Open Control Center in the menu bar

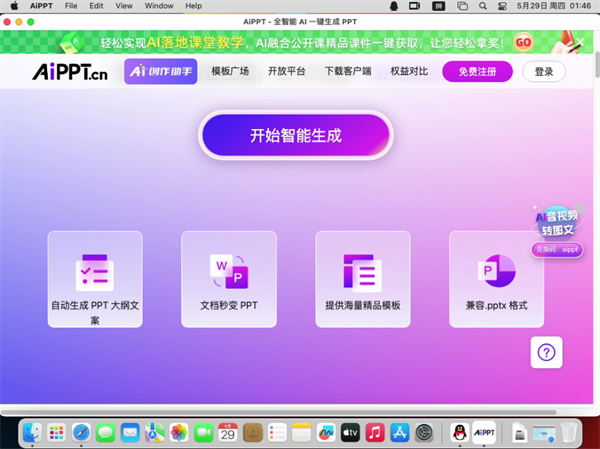(x=502, y=6)
